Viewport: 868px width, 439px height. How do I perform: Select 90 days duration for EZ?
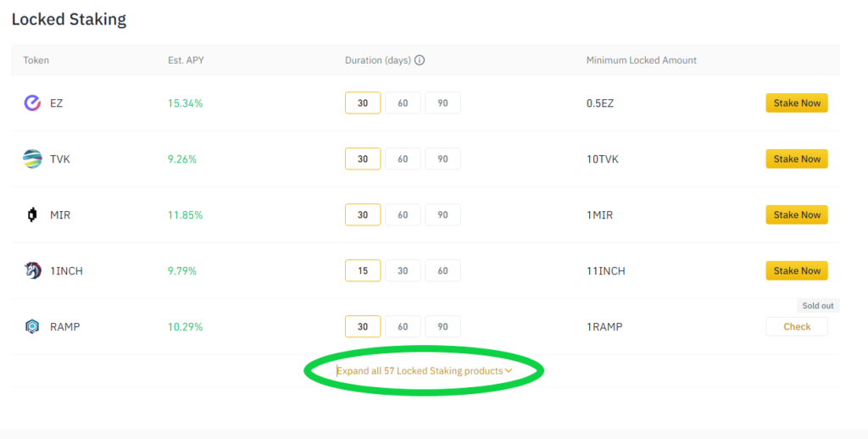(x=442, y=103)
